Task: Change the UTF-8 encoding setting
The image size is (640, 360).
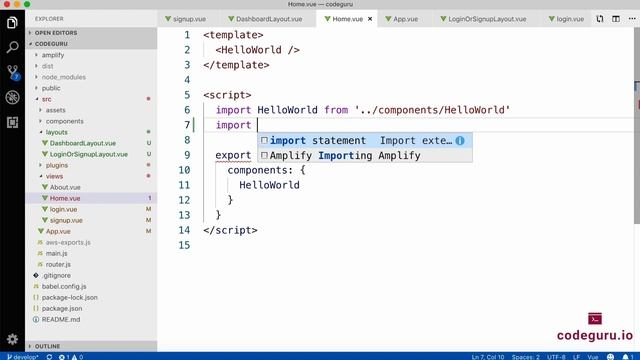Action: coord(556,357)
